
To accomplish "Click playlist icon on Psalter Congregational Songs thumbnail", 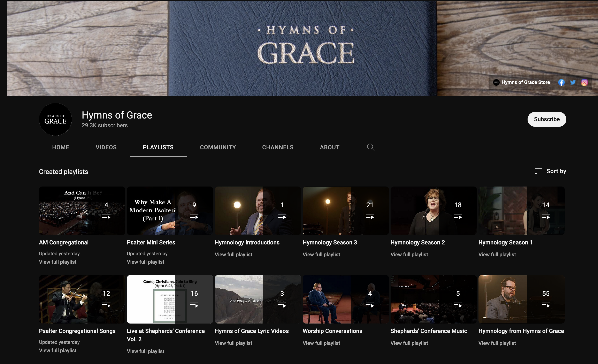I will (x=106, y=305).
